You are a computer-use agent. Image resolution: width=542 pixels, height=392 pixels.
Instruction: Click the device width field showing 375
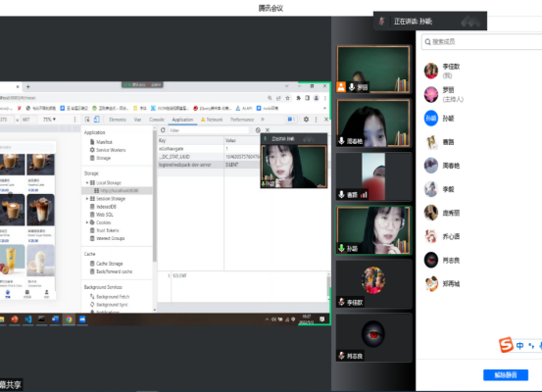tap(5, 120)
